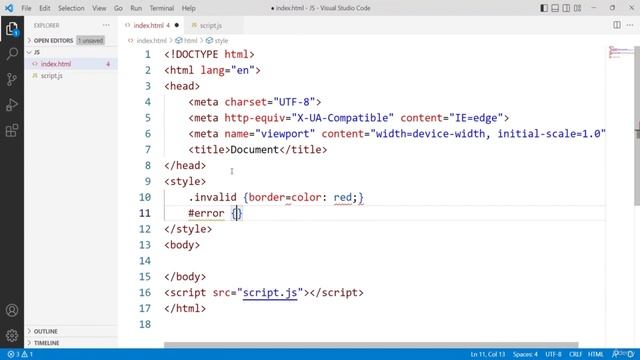This screenshot has width=640, height=360.
Task: Click line number 14 in the gutter
Action: pos(145,261)
